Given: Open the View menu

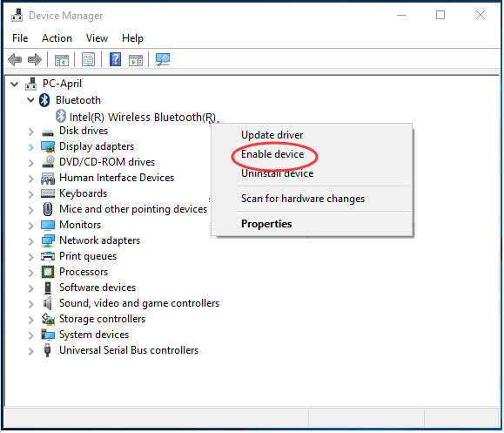Looking at the screenshot, I should [97, 38].
